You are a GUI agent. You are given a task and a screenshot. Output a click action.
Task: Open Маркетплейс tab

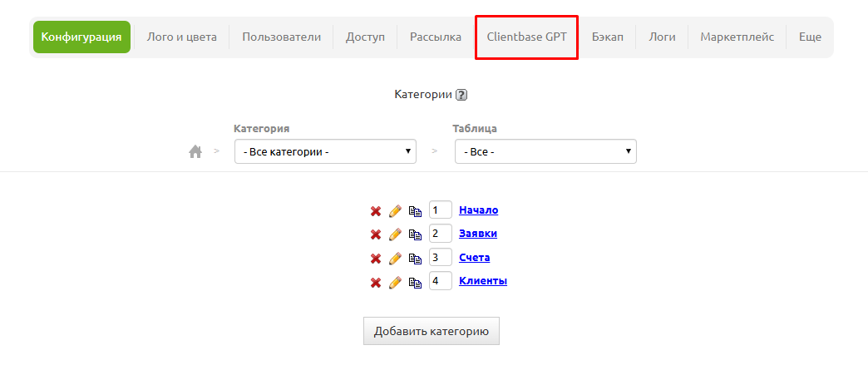(737, 37)
